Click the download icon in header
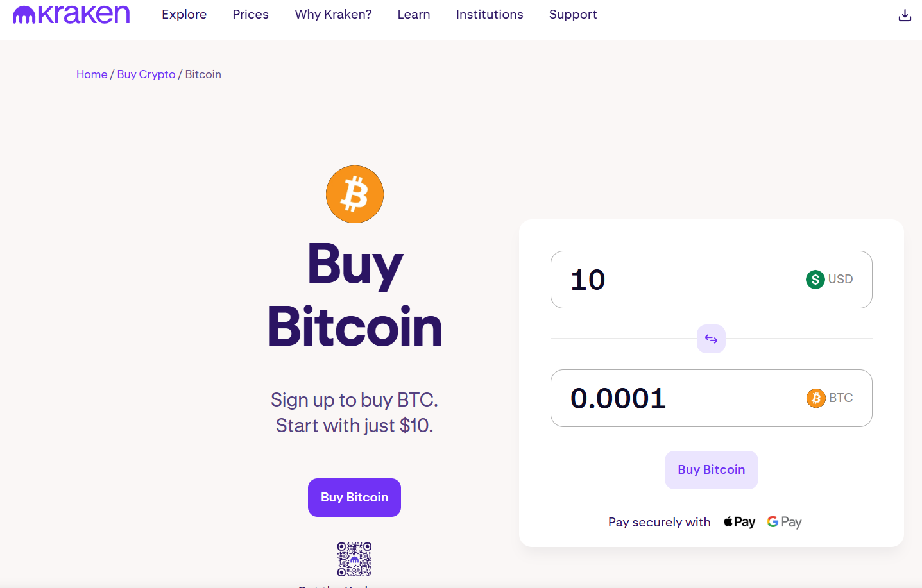This screenshot has height=588, width=922. click(905, 15)
